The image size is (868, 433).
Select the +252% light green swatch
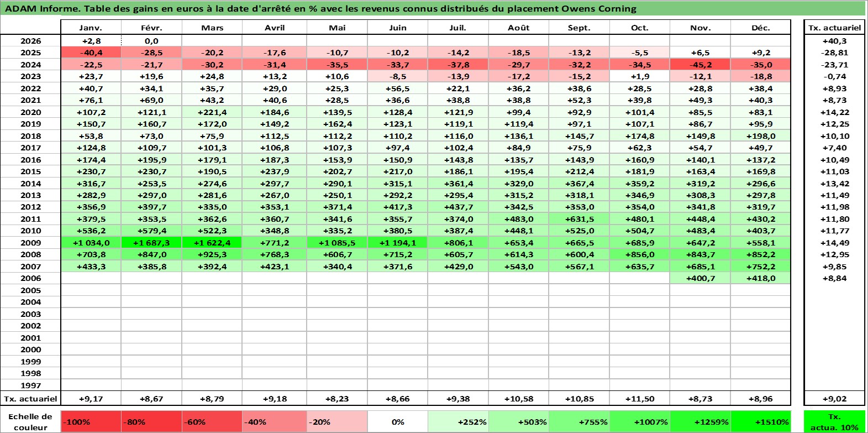pos(458,421)
